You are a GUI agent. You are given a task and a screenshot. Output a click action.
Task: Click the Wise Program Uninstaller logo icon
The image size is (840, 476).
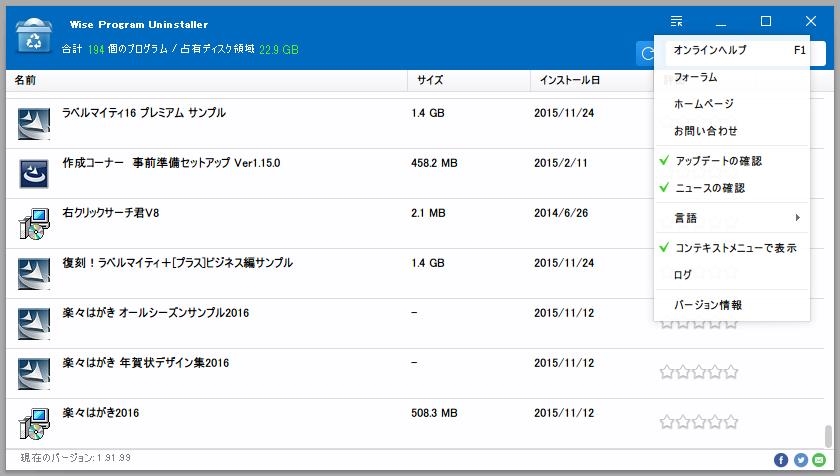(x=34, y=36)
